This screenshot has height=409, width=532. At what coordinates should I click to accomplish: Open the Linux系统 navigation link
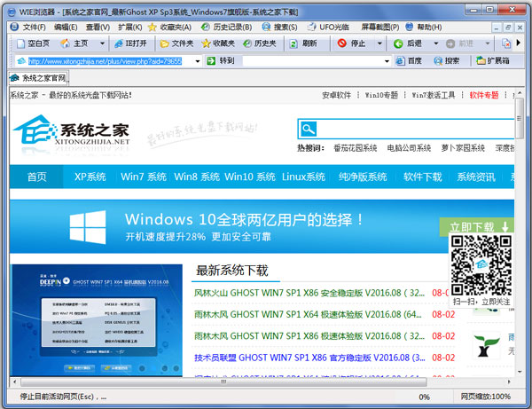[x=303, y=177]
